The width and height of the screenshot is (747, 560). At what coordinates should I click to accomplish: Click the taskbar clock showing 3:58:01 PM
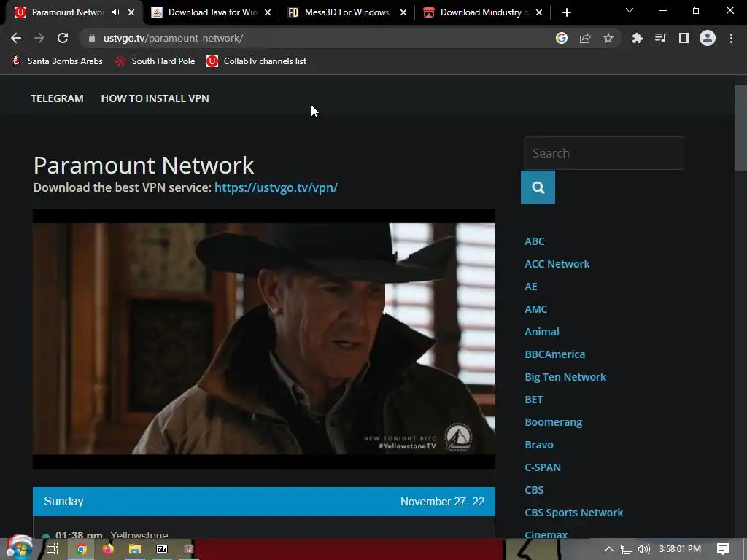pos(680,549)
